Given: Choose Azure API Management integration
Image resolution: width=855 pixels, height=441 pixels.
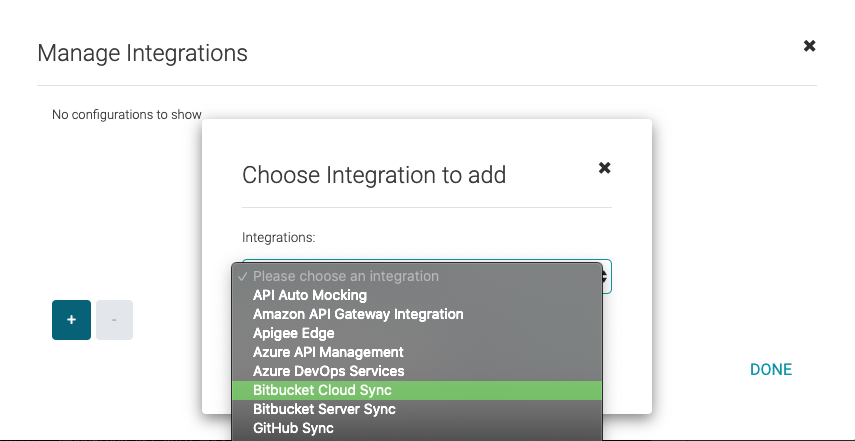Looking at the screenshot, I should 417,352.
